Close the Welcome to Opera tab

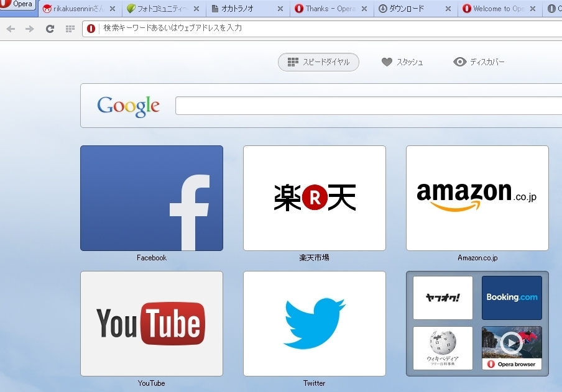pyautogui.click(x=533, y=9)
